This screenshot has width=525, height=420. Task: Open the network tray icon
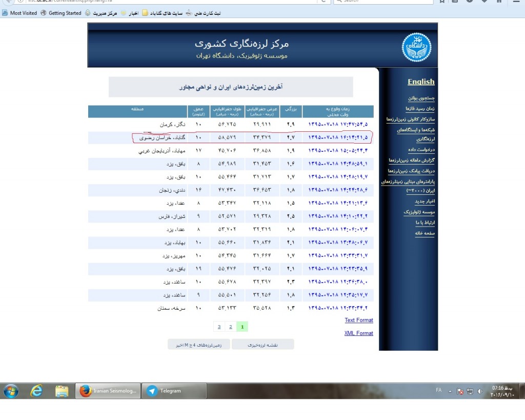470,391
